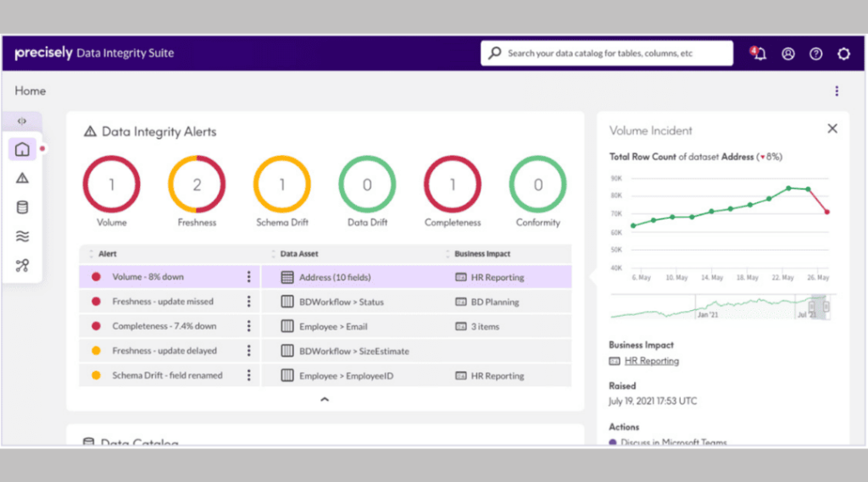The image size is (868, 482).
Task: Close the Volume Incident panel
Action: click(x=832, y=129)
